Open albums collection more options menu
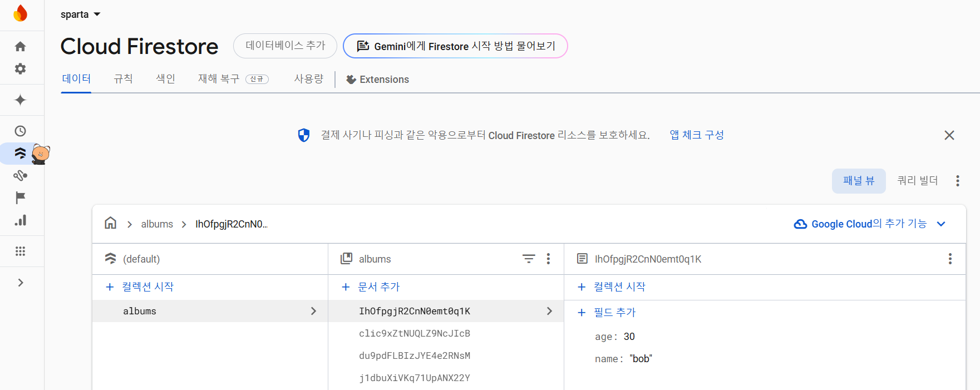This screenshot has width=980, height=390. click(548, 259)
